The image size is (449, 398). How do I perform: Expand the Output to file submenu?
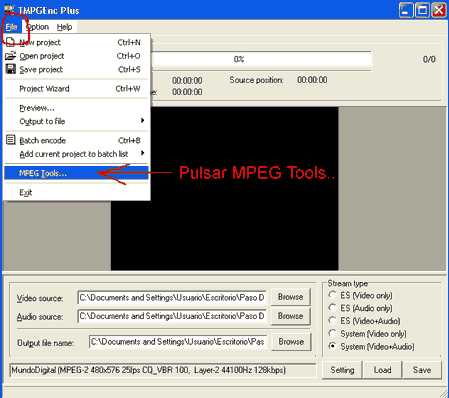click(x=77, y=121)
